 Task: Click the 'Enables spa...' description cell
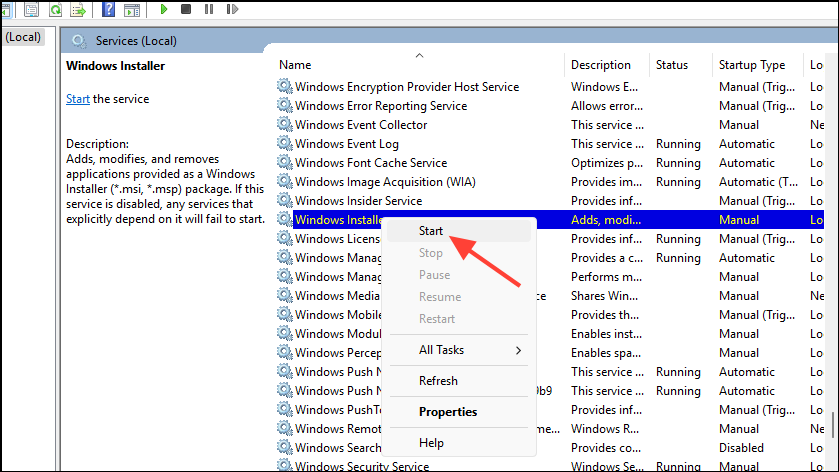tap(606, 353)
